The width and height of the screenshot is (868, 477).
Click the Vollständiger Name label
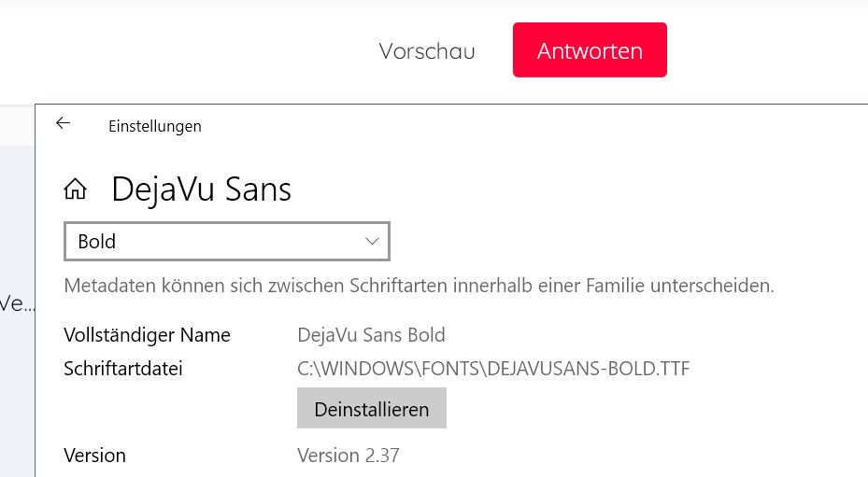(147, 334)
